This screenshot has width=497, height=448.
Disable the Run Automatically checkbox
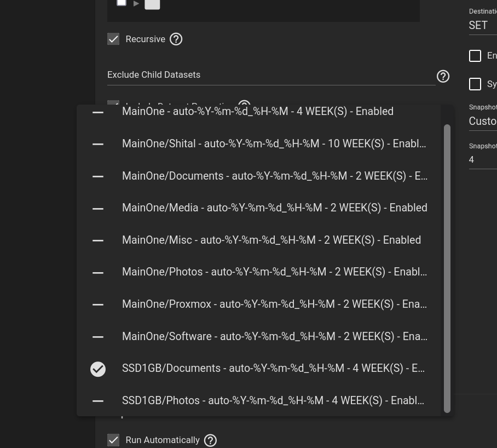113,440
